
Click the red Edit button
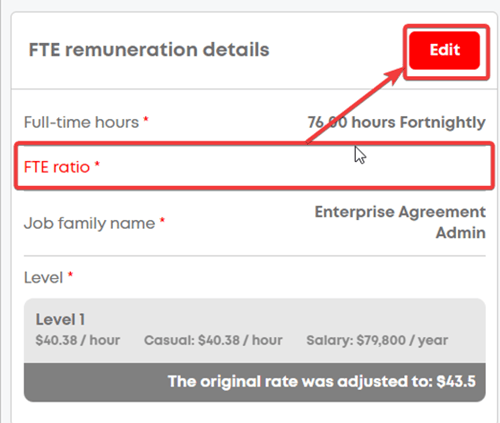pyautogui.click(x=445, y=51)
